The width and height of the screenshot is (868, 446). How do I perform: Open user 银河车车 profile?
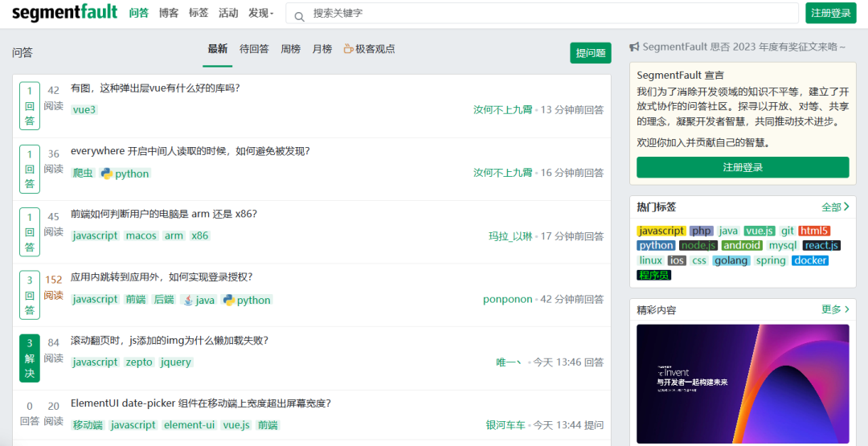[506, 425]
